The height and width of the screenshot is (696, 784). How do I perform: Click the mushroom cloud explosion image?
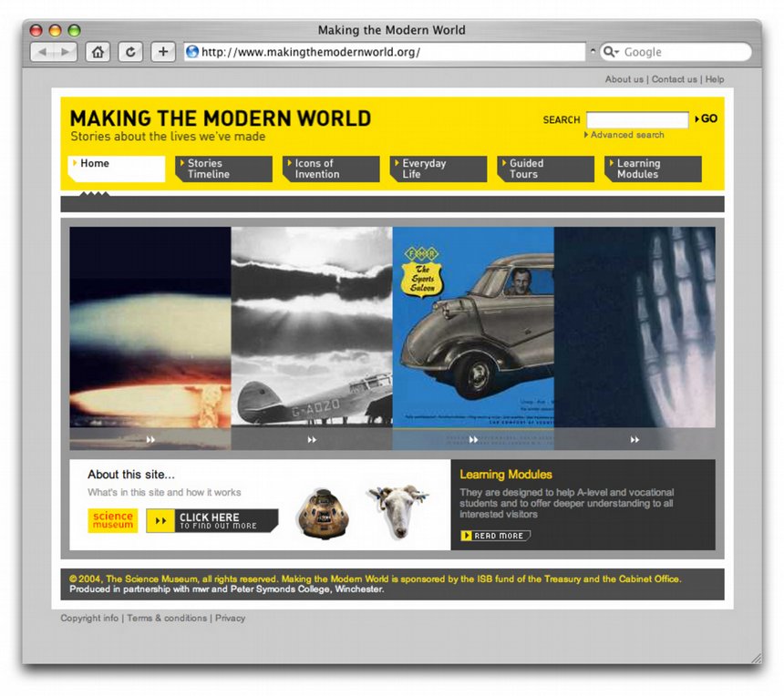click(x=150, y=327)
